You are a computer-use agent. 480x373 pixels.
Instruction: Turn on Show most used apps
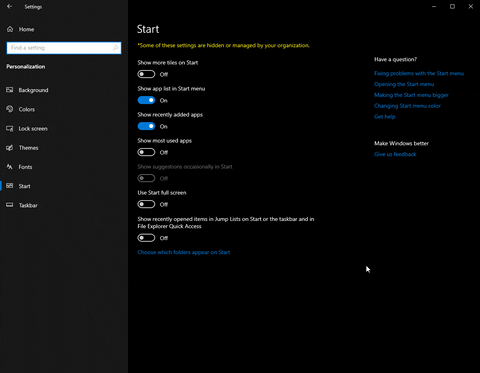(146, 152)
